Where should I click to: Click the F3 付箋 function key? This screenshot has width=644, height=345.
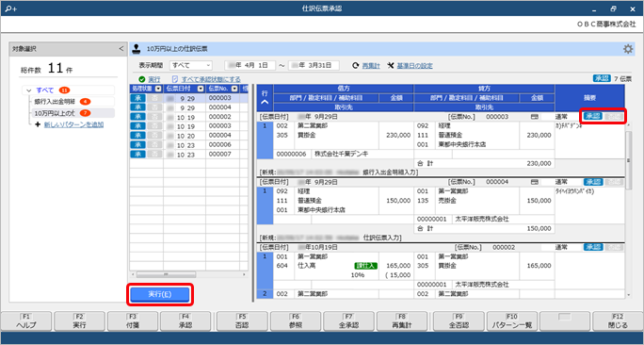coord(133,321)
